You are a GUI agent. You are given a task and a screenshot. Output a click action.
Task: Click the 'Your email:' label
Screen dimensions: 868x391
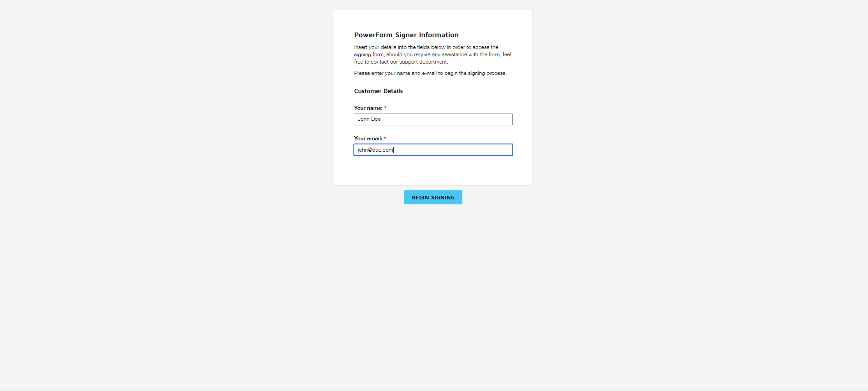[368, 139]
